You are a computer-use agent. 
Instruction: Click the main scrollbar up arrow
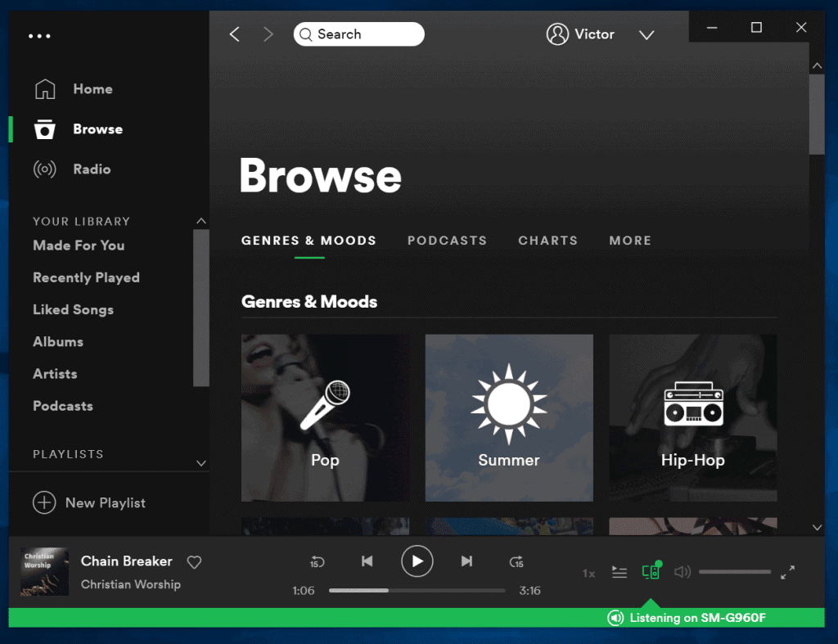[x=817, y=65]
